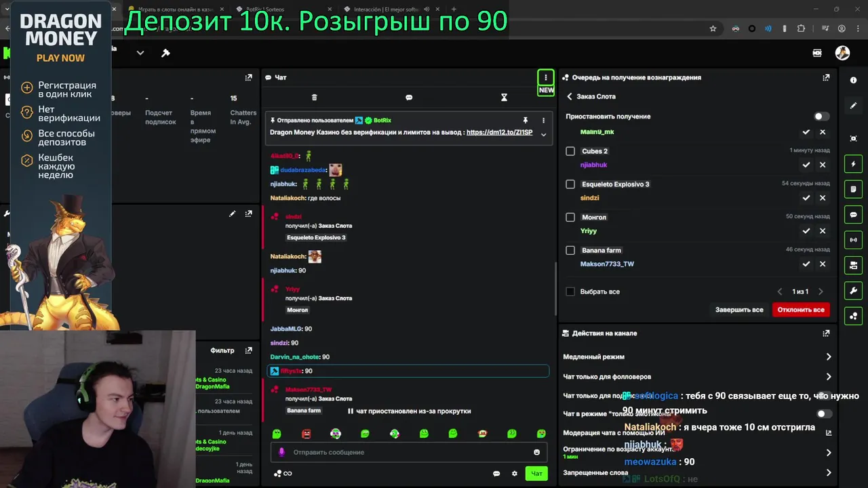Tick the Banana farm reward checkbox
This screenshot has height=488, width=868.
point(570,250)
